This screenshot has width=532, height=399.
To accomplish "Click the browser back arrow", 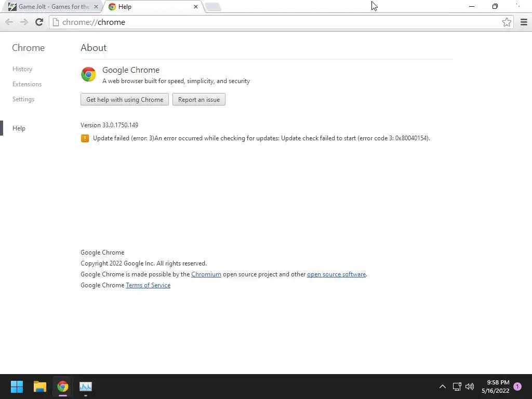I will [x=9, y=22].
